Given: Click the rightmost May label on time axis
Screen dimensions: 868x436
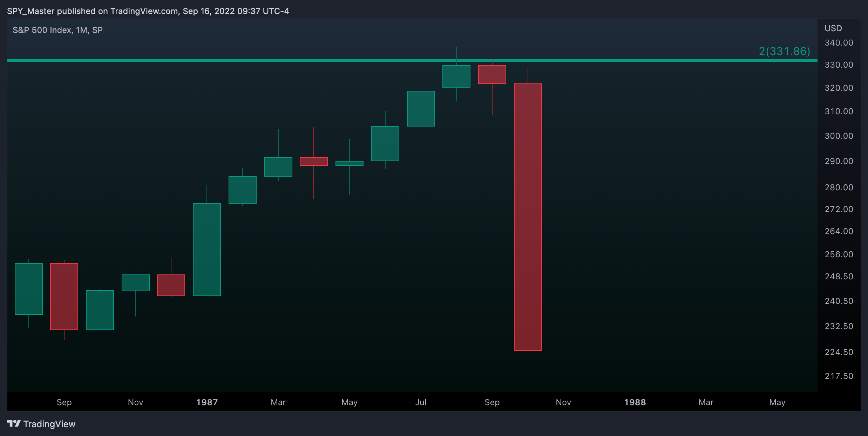Looking at the screenshot, I should click(777, 402).
